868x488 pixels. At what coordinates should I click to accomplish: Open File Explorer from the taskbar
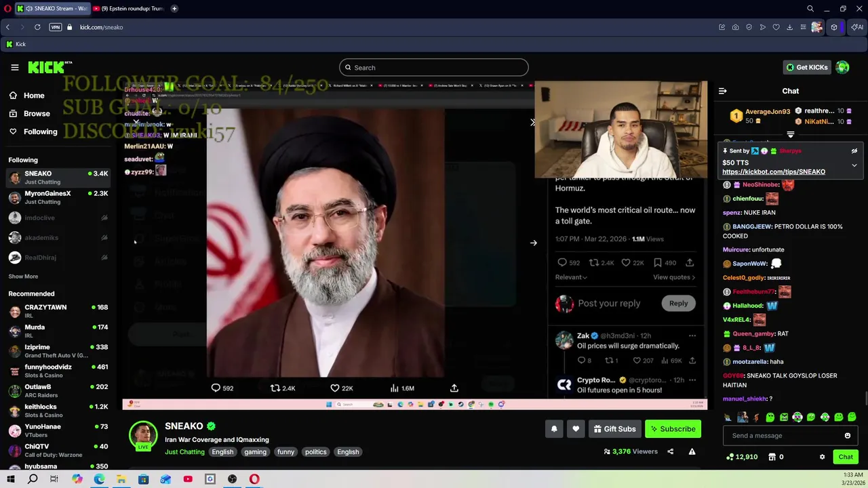click(x=121, y=479)
